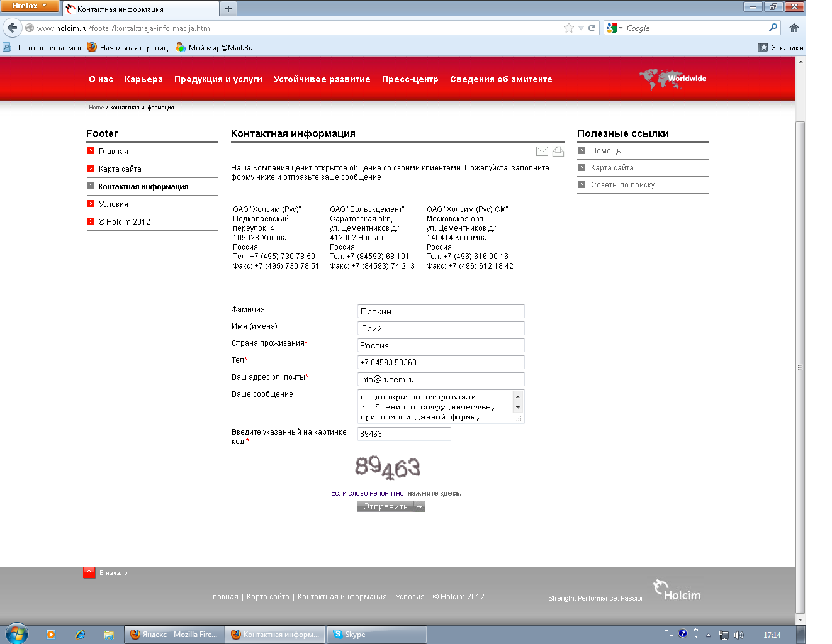The height and width of the screenshot is (644, 832).
Task: Open the Firefox menu dropdown
Action: tap(29, 6)
